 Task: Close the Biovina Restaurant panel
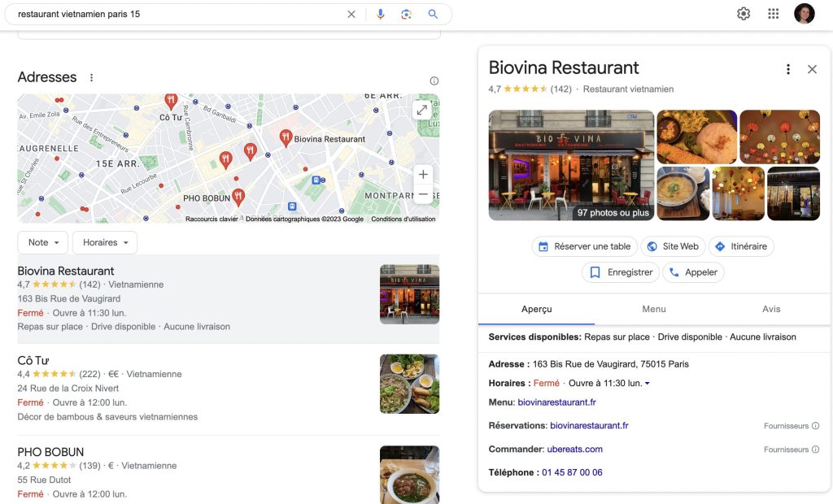813,69
